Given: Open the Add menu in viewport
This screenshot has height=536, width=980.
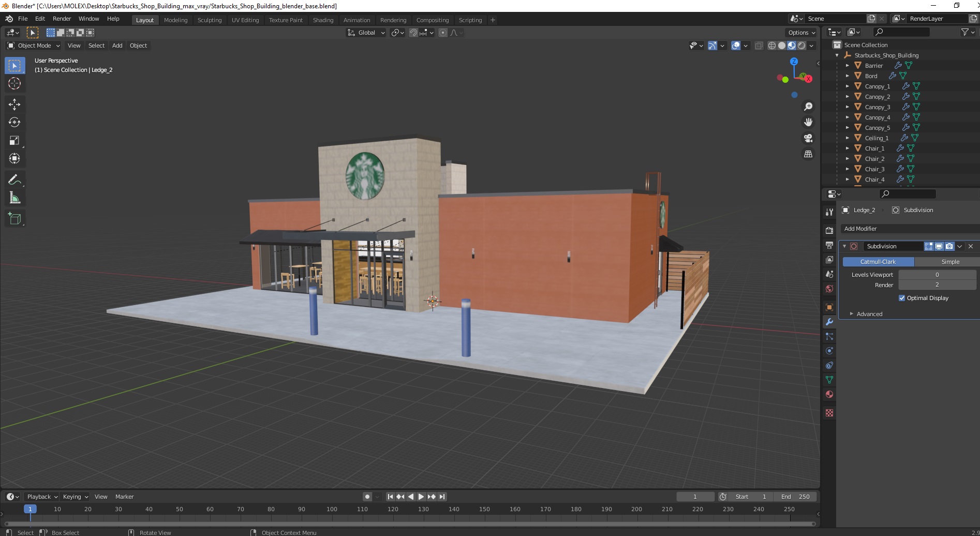Looking at the screenshot, I should click(x=117, y=46).
